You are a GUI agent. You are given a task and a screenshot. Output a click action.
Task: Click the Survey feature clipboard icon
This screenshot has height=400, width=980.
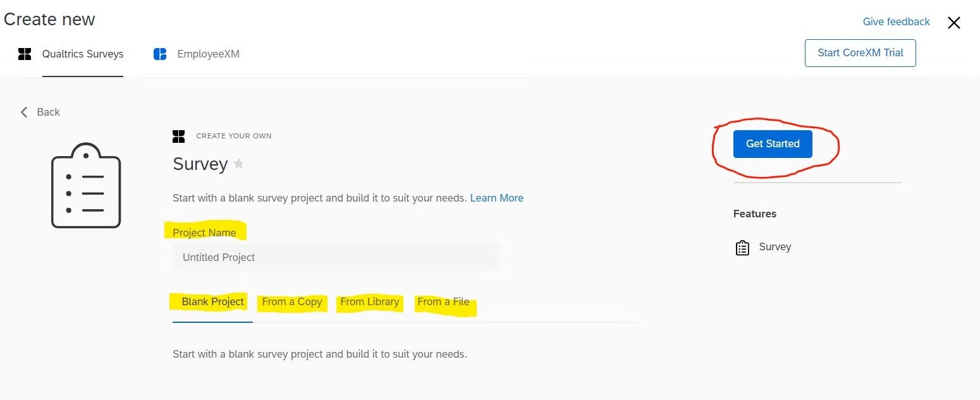click(742, 247)
